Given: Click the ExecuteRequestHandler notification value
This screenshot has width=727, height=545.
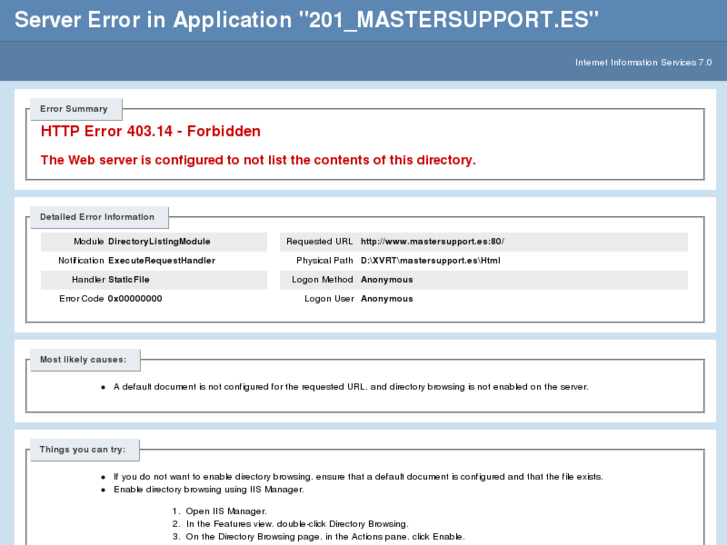Looking at the screenshot, I should pos(161,260).
